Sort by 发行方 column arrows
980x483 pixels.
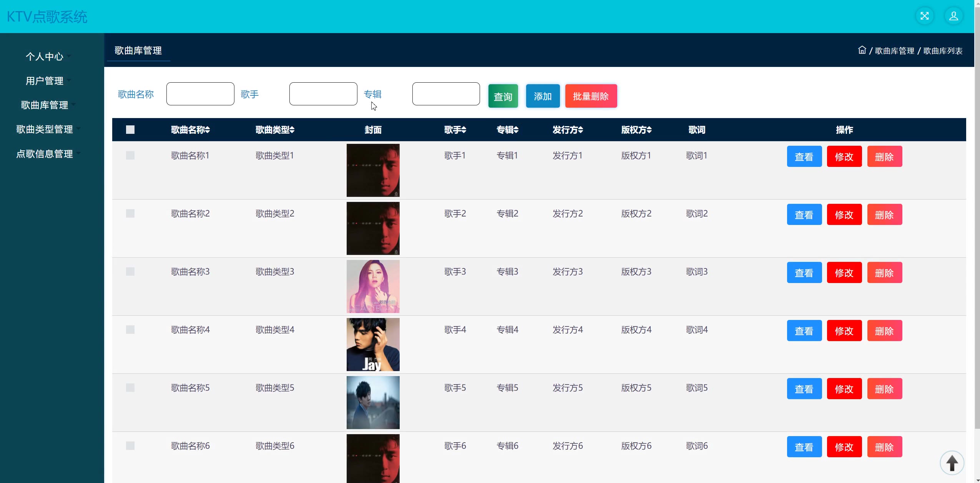click(x=581, y=130)
